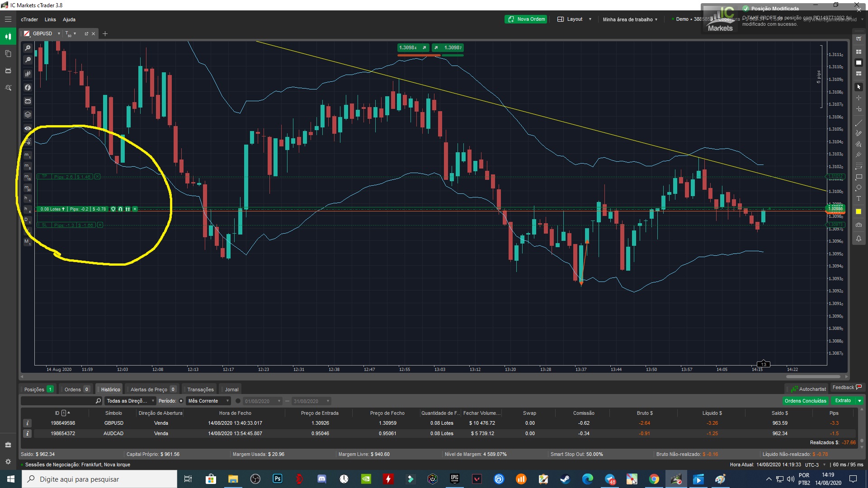Click the Nova Ordem button
The image size is (868, 488).
526,19
